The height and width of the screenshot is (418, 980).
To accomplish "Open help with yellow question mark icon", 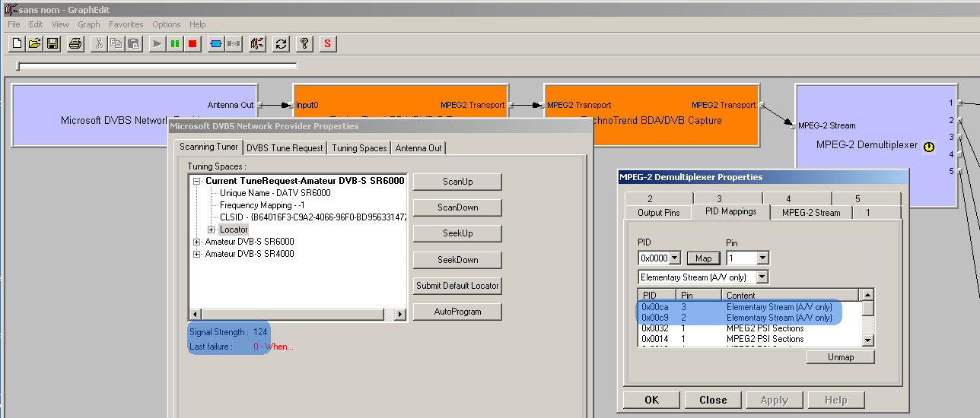I will (x=304, y=43).
